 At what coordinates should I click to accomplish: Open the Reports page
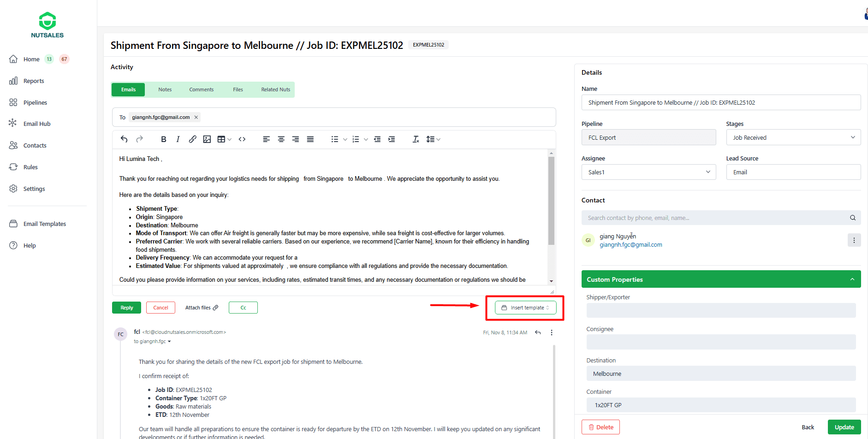[x=34, y=81]
